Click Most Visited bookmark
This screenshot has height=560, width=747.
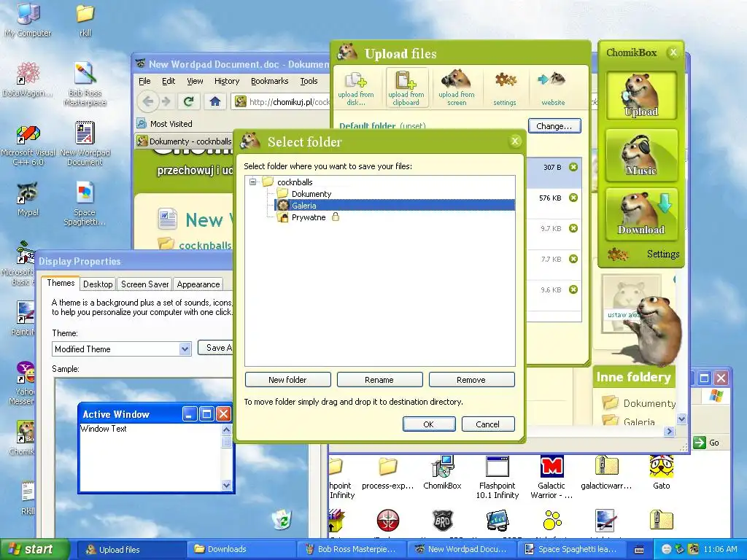(164, 124)
